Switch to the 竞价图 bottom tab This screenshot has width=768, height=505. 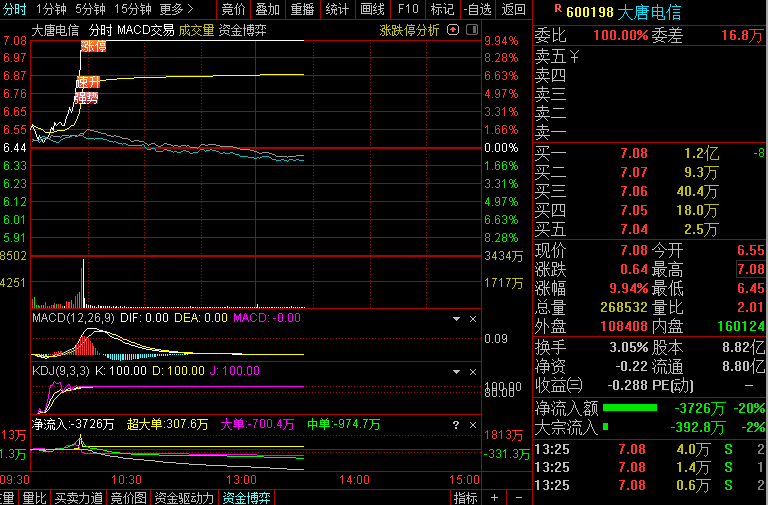pos(128,498)
